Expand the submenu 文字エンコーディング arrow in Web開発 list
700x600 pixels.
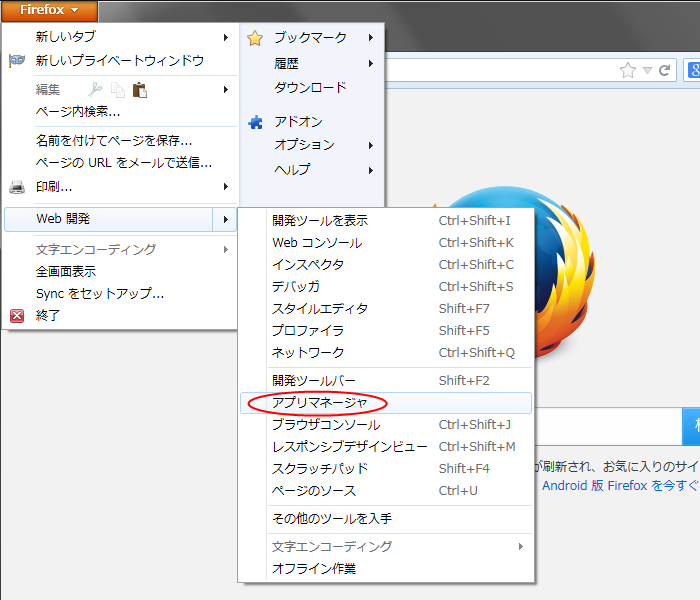pos(521,547)
